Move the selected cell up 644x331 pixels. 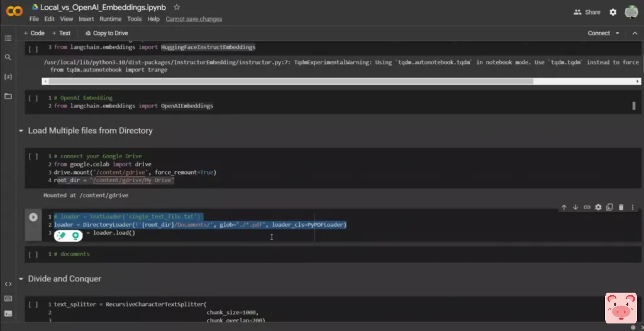click(x=564, y=207)
